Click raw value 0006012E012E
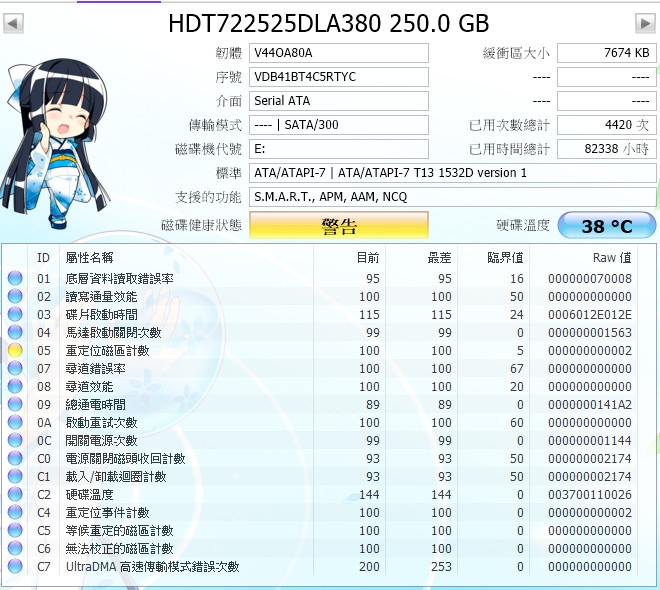The image size is (660, 590). coord(590,314)
